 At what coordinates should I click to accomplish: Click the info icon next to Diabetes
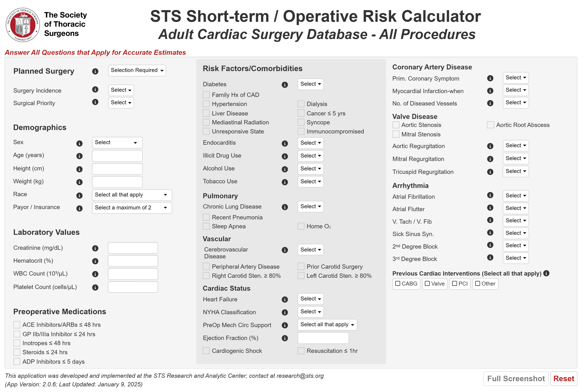point(284,85)
